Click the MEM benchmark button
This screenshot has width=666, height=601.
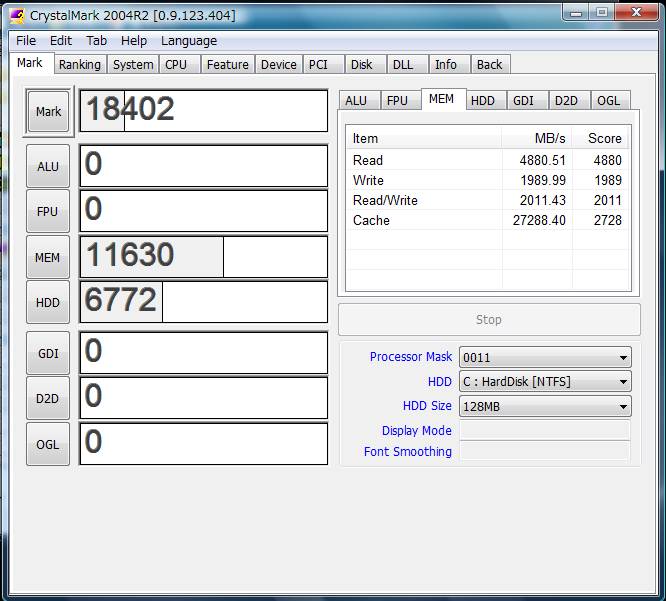pyautogui.click(x=48, y=257)
